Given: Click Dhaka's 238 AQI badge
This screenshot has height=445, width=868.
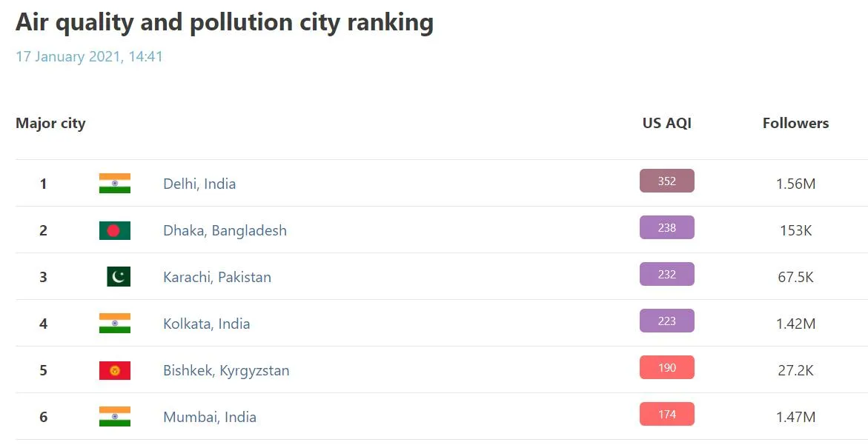Looking at the screenshot, I should click(x=667, y=227).
